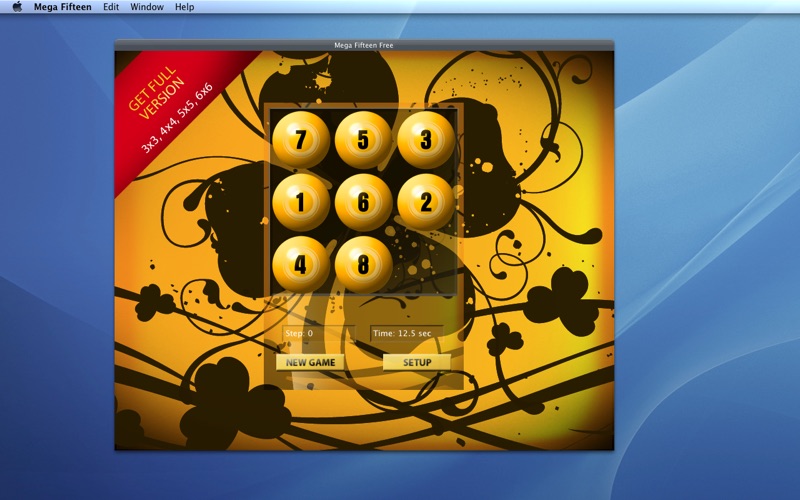Click the Step: 0 counter field
The image size is (800, 500).
click(x=318, y=333)
